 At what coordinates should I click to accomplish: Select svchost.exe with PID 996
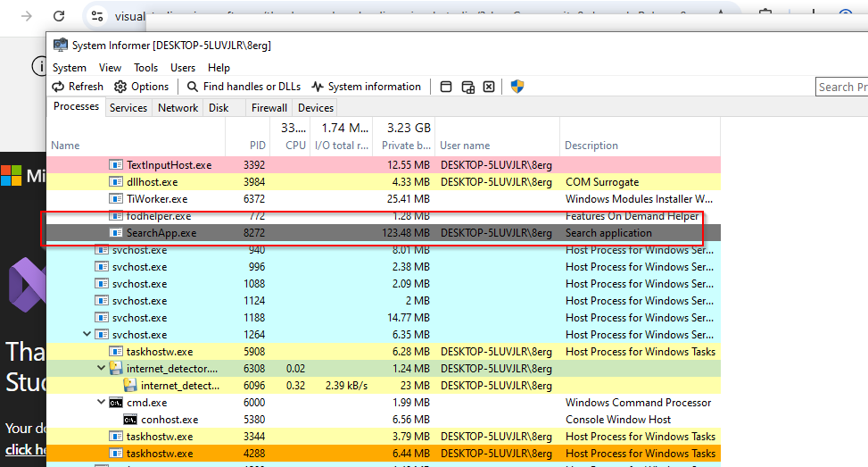tap(384, 266)
